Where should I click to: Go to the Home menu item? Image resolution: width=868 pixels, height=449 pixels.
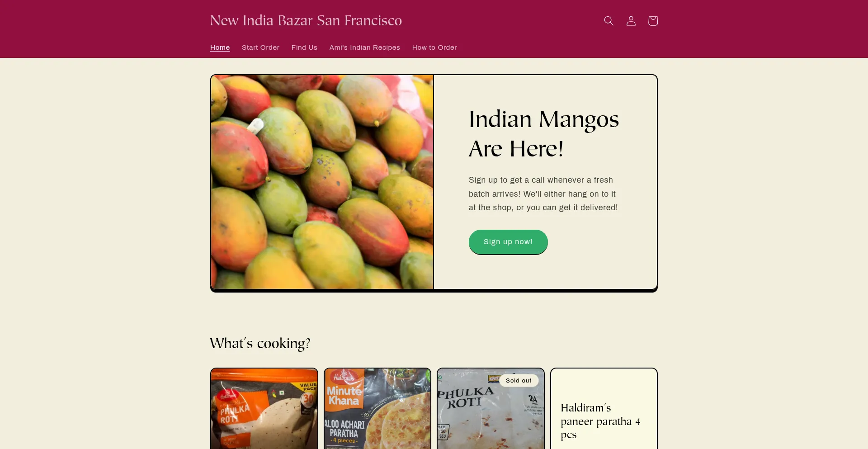pos(220,47)
